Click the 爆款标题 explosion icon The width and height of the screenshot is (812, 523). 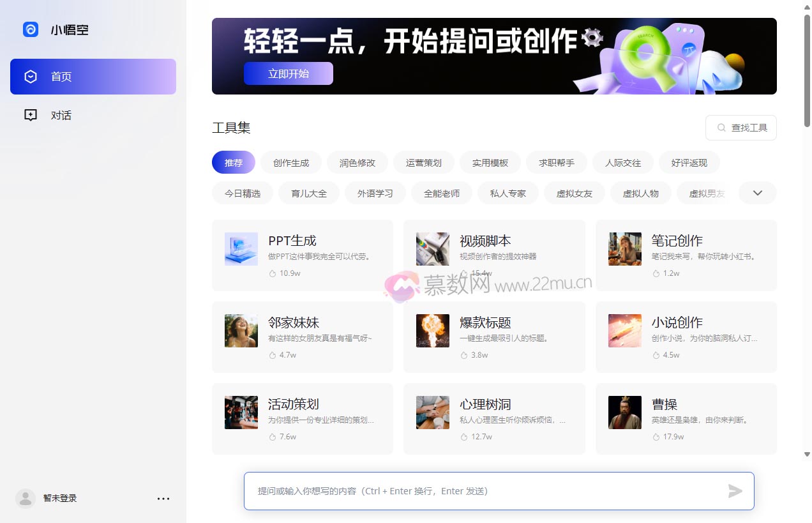432,331
